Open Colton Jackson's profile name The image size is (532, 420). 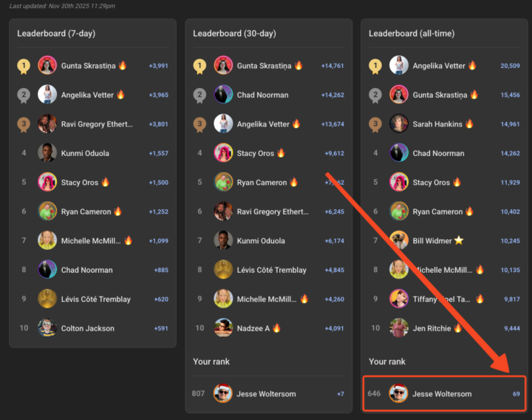click(87, 328)
